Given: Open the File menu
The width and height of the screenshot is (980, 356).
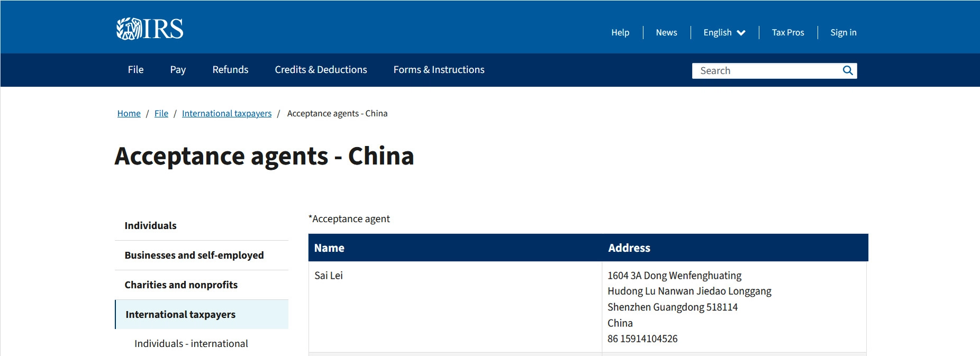Looking at the screenshot, I should pyautogui.click(x=135, y=70).
